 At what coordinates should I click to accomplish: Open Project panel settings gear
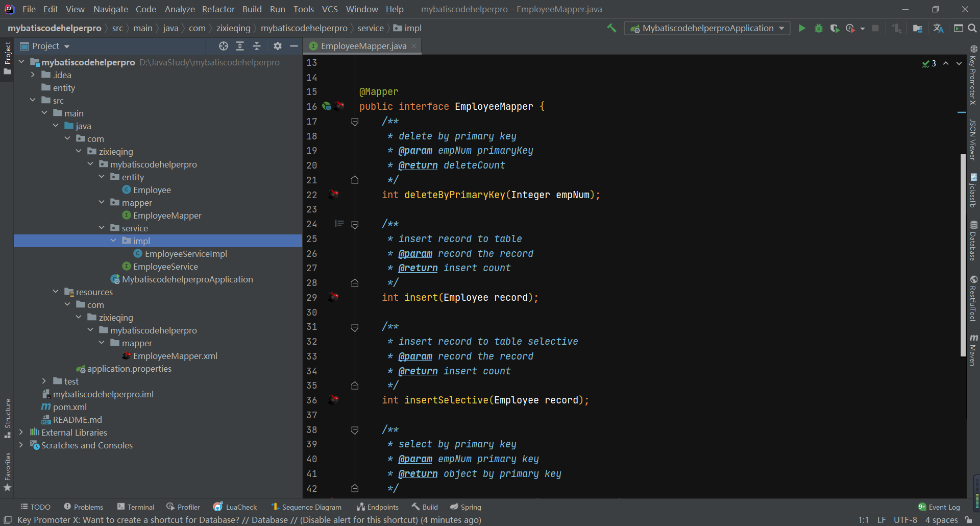coord(277,46)
